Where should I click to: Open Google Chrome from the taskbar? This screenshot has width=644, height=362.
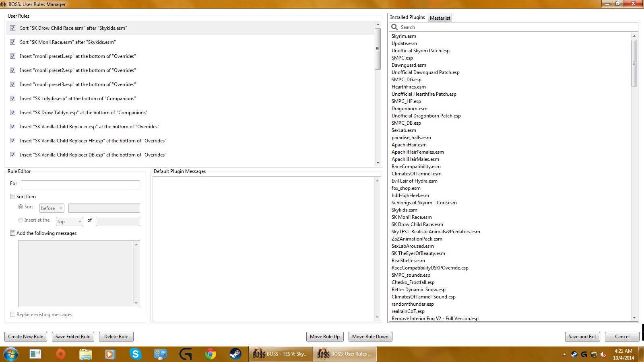point(211,354)
